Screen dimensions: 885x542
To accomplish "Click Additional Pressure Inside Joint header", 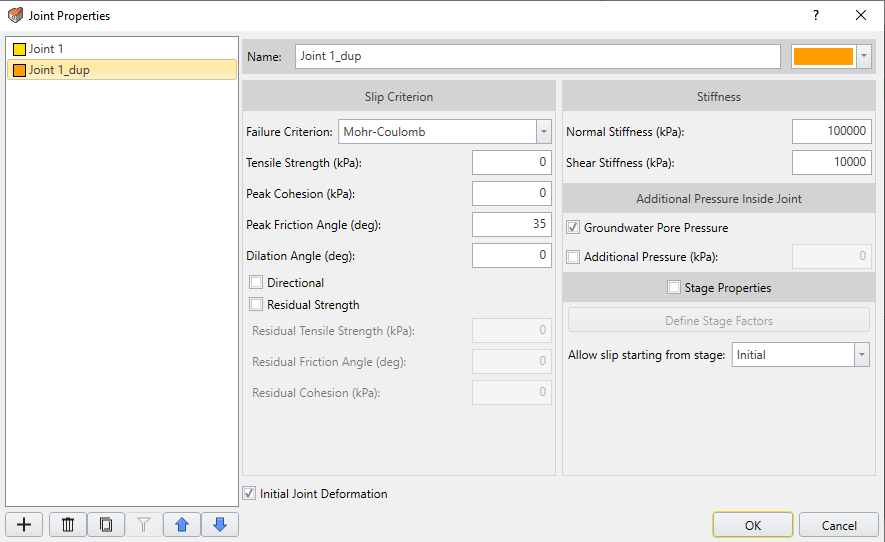I will click(718, 199).
